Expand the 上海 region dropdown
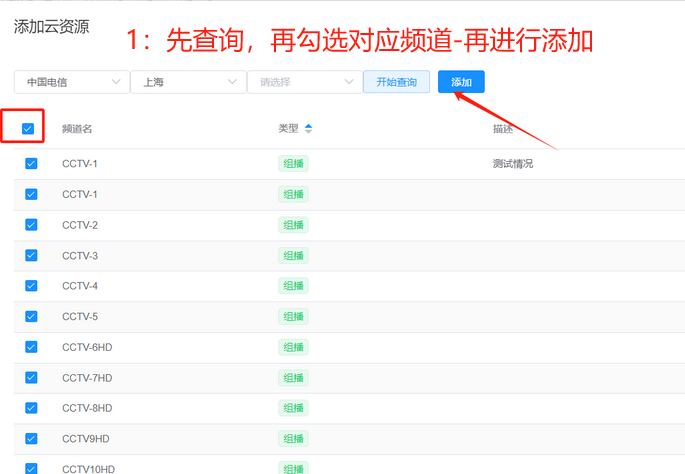Screen dimensions: 685x474 coord(188,82)
